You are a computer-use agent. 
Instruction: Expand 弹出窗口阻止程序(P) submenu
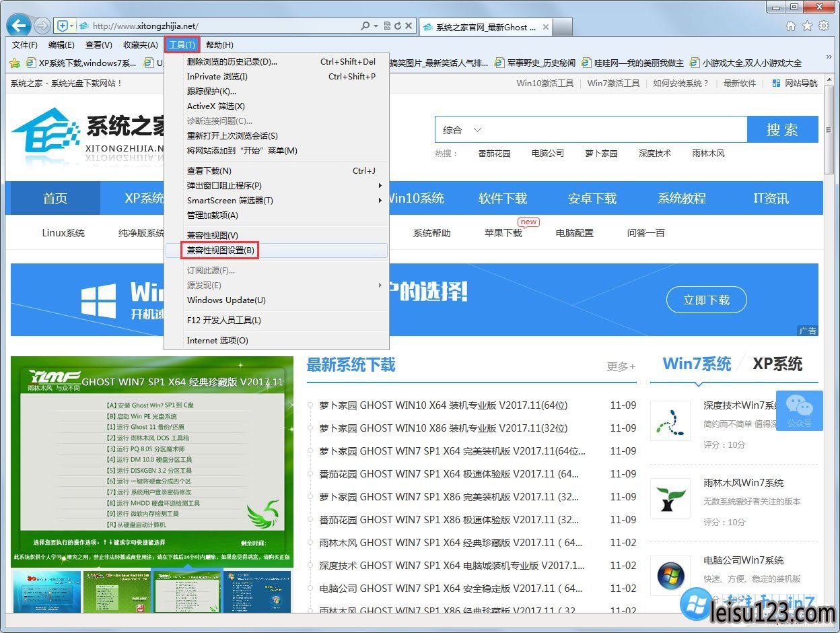pyautogui.click(x=277, y=185)
